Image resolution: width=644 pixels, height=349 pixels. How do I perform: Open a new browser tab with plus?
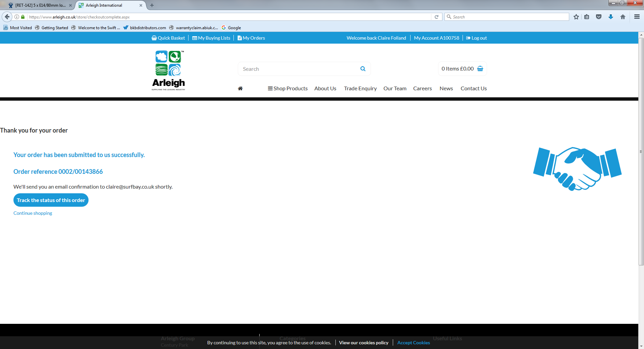[152, 5]
